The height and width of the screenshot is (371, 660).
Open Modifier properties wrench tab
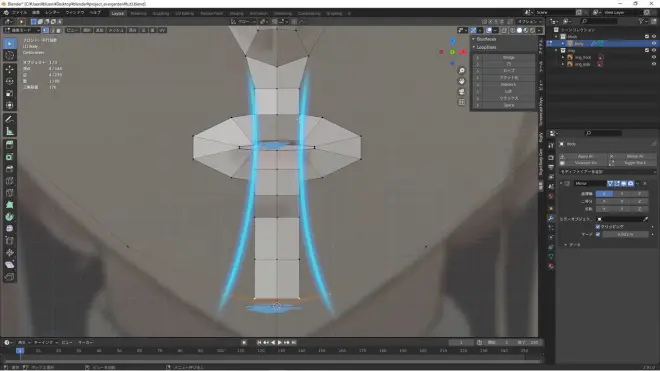pos(551,218)
